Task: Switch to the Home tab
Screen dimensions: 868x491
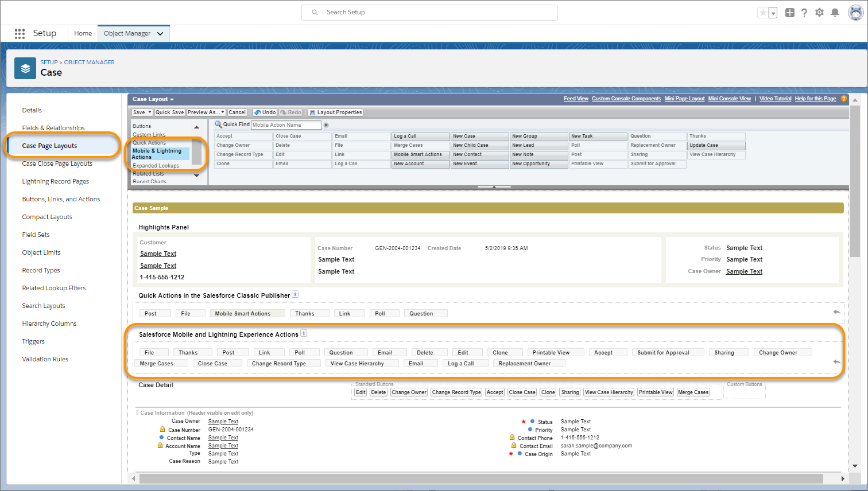Action: [83, 33]
